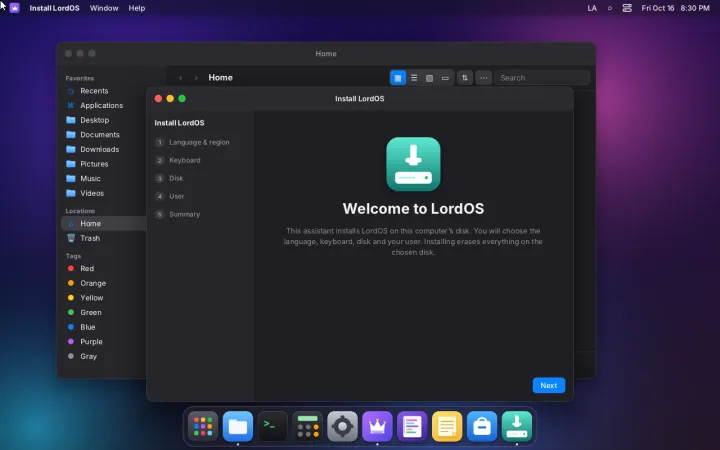The width and height of the screenshot is (720, 450).
Task: Open the Files app in dock
Action: [x=238, y=426]
